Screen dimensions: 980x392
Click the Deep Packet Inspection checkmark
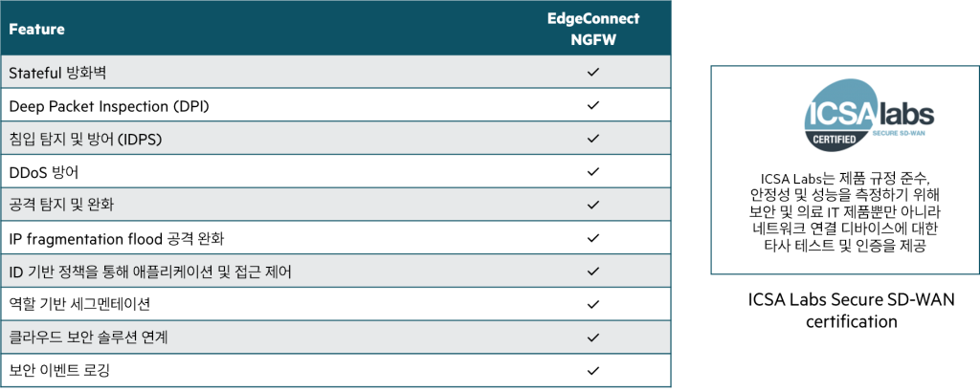point(593,105)
